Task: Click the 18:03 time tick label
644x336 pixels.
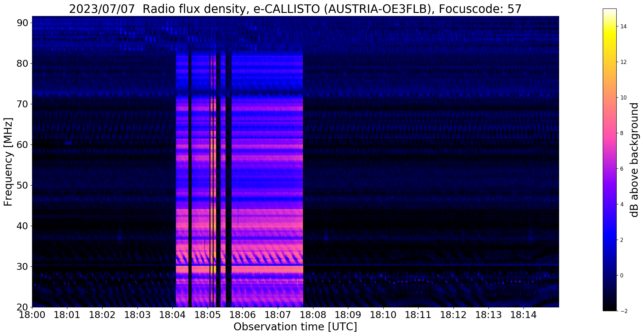Action: [137, 315]
